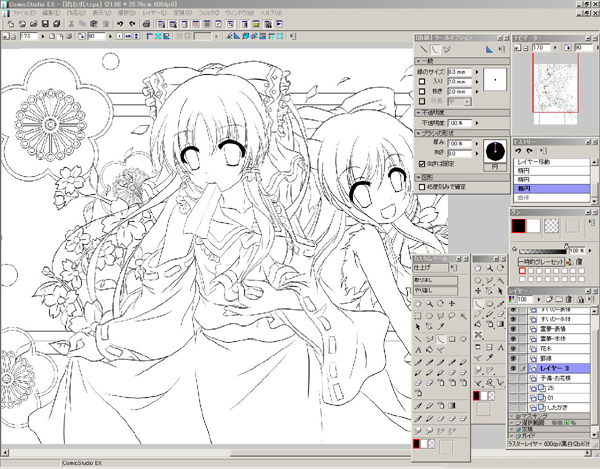Open the フィルタ (Filter) menu
The width and height of the screenshot is (600, 469).
(x=209, y=13)
